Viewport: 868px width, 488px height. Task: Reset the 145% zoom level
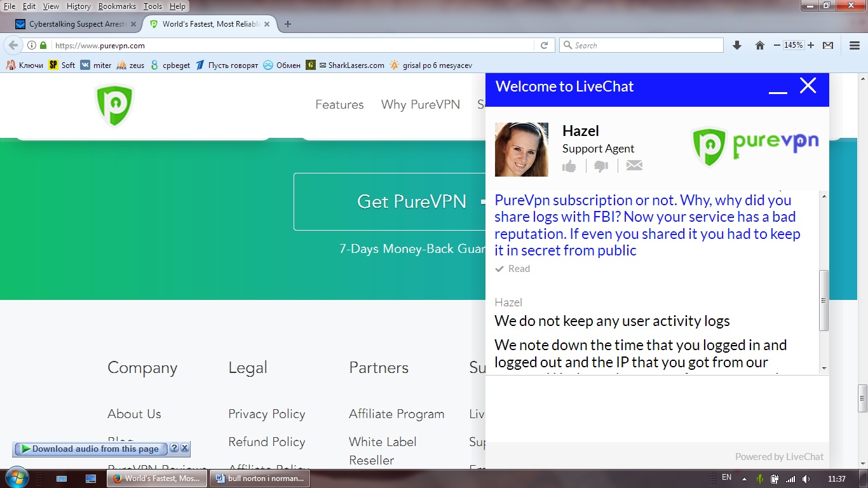pos(794,45)
